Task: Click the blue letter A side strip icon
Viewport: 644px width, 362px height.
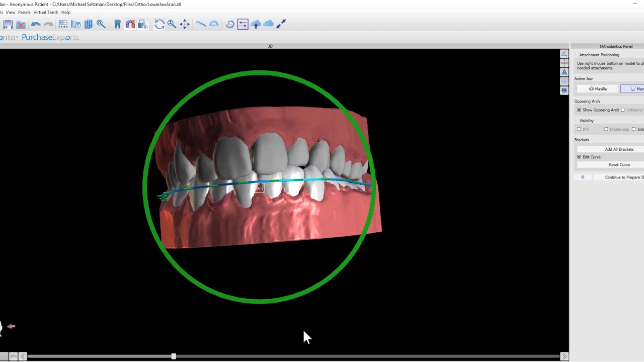Action: (564, 72)
